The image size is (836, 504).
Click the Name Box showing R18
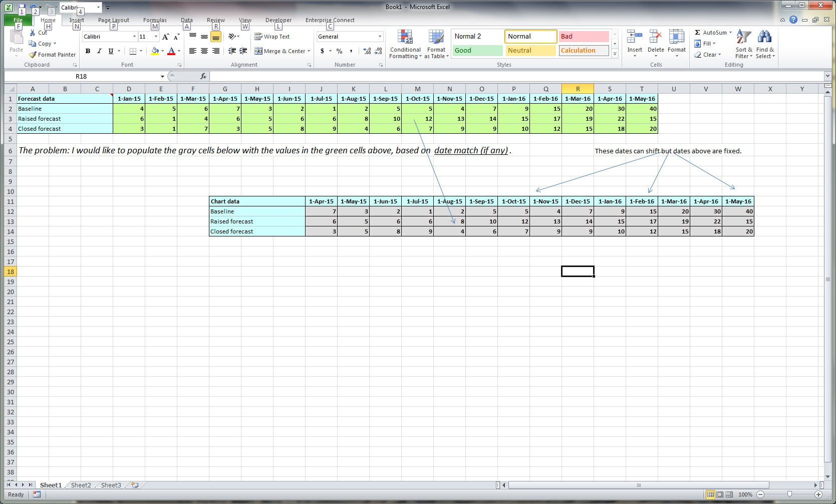click(81, 76)
